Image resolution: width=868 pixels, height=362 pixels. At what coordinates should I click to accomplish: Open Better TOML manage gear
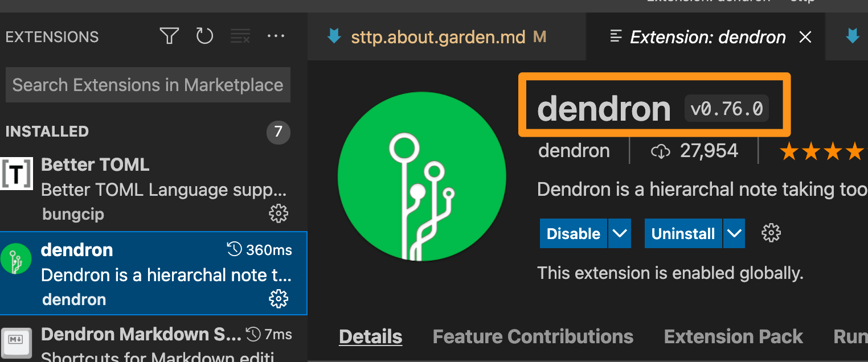point(279,214)
